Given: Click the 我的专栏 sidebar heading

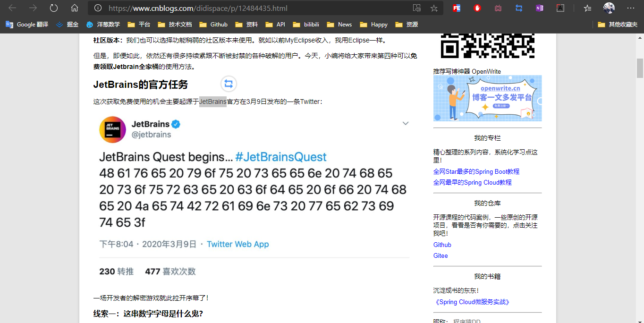Looking at the screenshot, I should pos(488,138).
